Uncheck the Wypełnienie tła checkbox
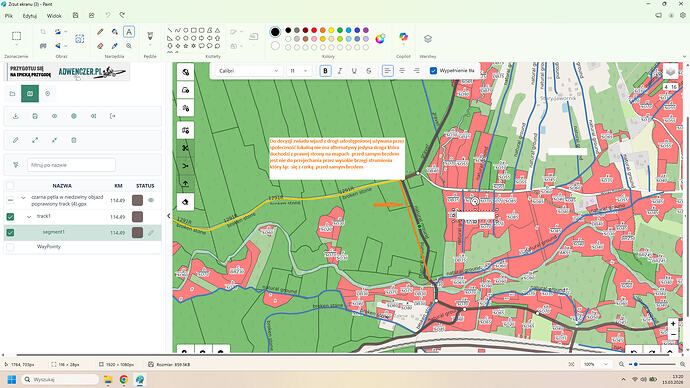 click(x=433, y=71)
